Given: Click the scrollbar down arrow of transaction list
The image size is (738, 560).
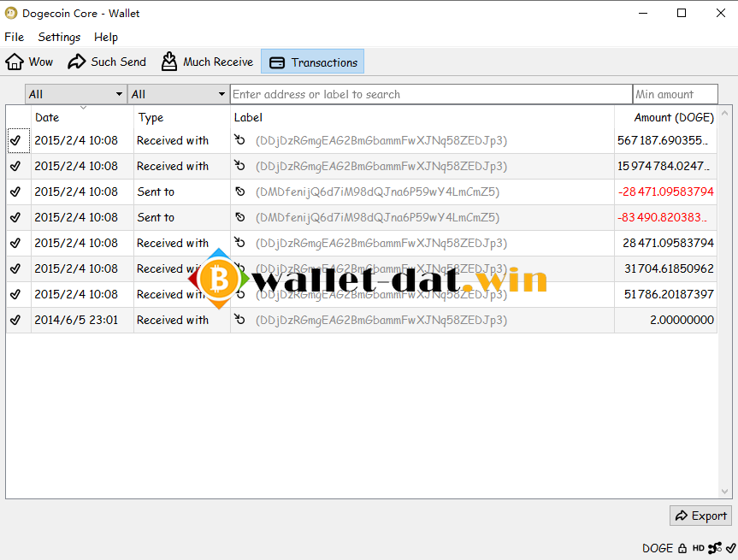Looking at the screenshot, I should pos(725,492).
